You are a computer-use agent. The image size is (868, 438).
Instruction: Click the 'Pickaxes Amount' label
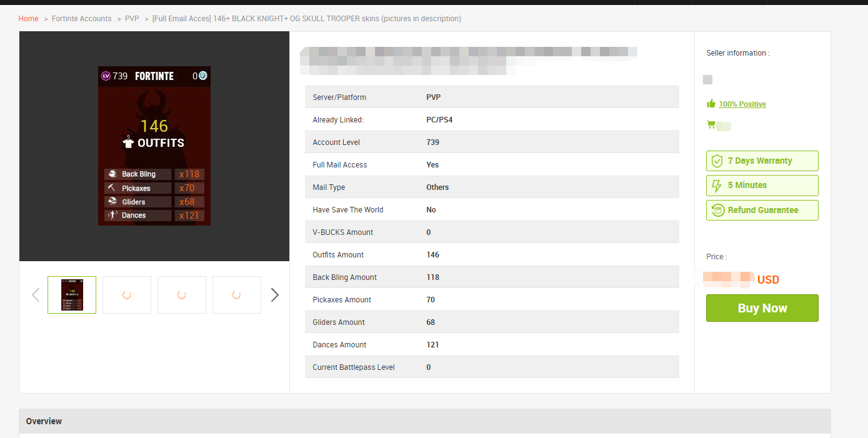click(342, 300)
